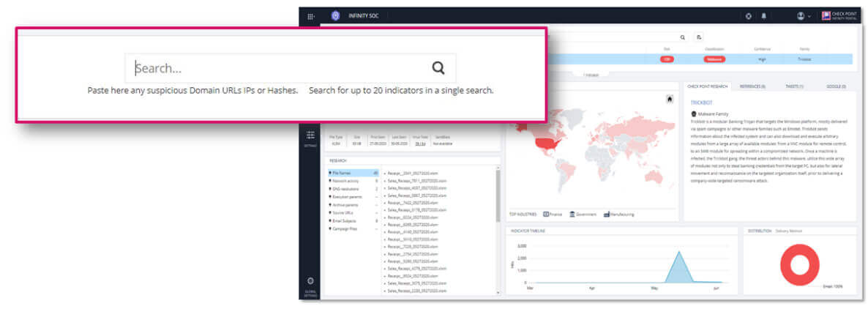
Task: Click the May peak in Indicator Timeline chart
Action: point(679,253)
